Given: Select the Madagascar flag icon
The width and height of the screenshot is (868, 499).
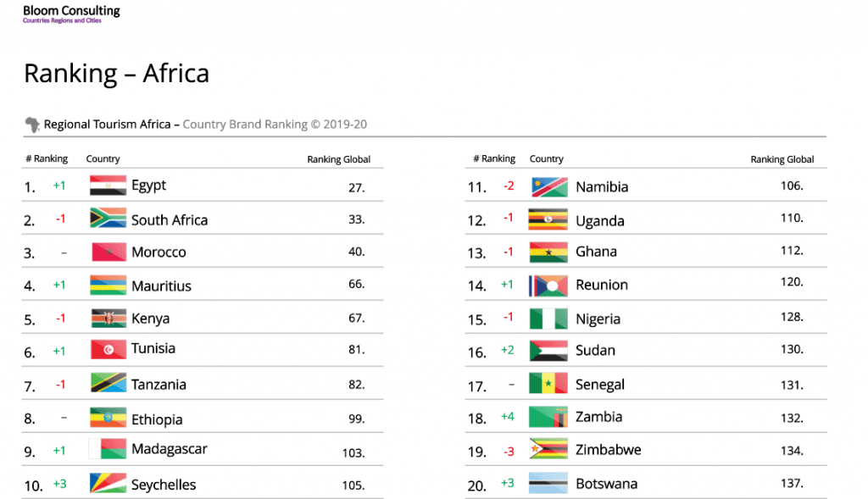Looking at the screenshot, I should coord(108,450).
